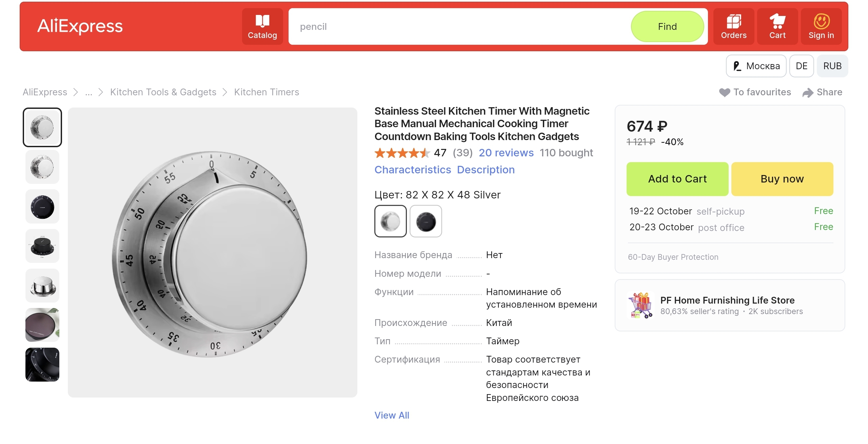Click the pencil search input field
Viewport: 868px width, 444px height.
click(x=458, y=26)
